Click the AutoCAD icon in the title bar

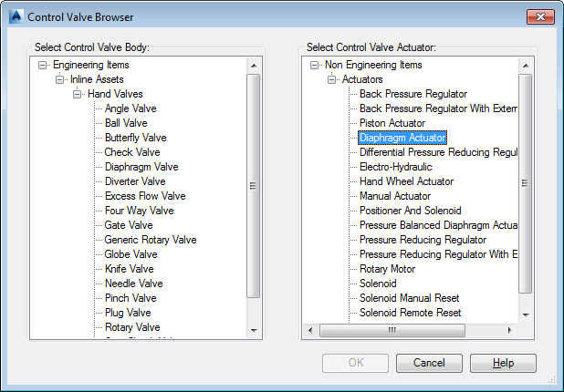pyautogui.click(x=16, y=16)
